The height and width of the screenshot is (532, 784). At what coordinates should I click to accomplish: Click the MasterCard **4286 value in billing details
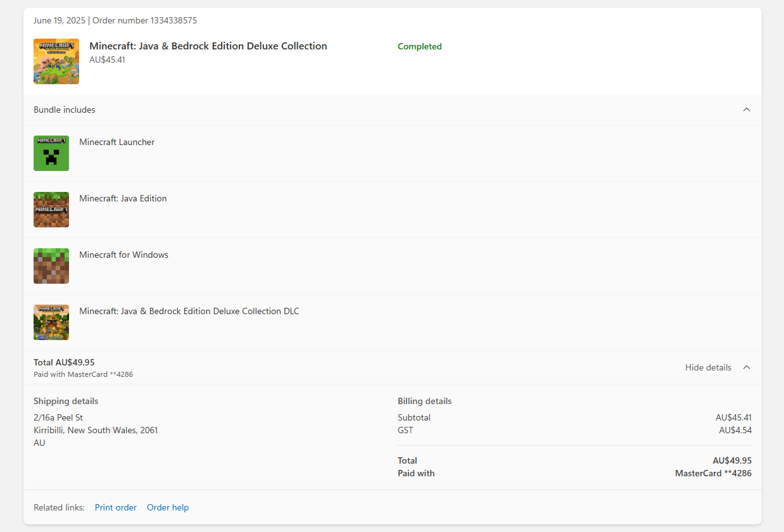click(713, 473)
